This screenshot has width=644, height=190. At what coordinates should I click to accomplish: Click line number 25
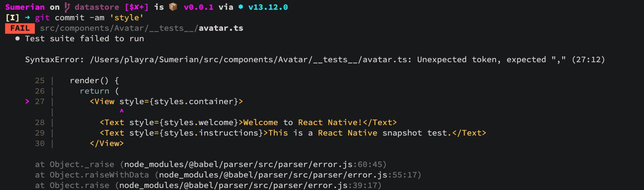click(x=40, y=81)
